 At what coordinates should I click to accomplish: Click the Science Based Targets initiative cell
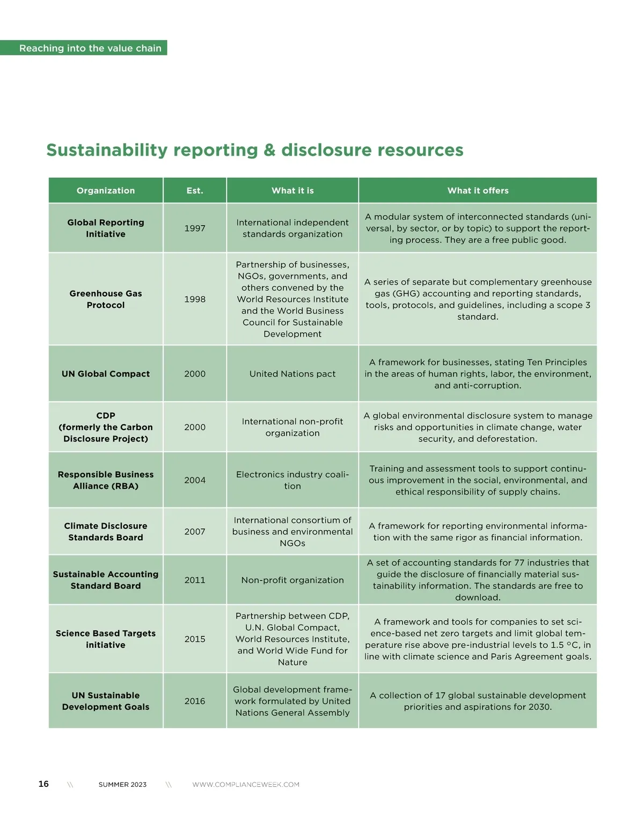coord(106,639)
